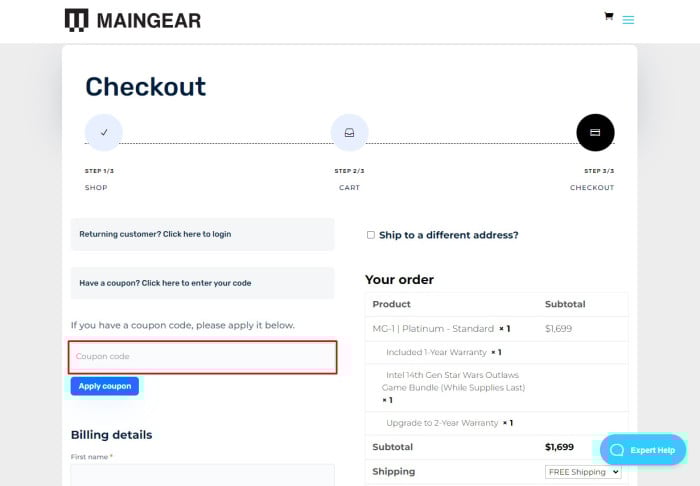Select the CHECKOUT step label

(x=592, y=188)
